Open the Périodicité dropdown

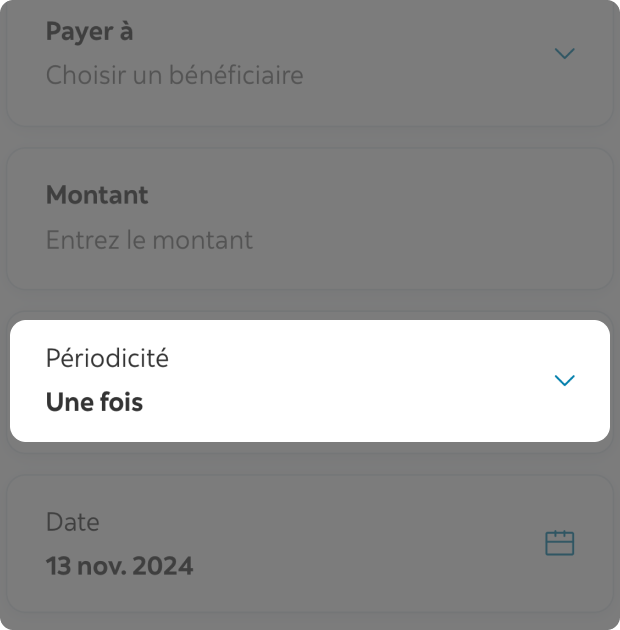point(310,381)
